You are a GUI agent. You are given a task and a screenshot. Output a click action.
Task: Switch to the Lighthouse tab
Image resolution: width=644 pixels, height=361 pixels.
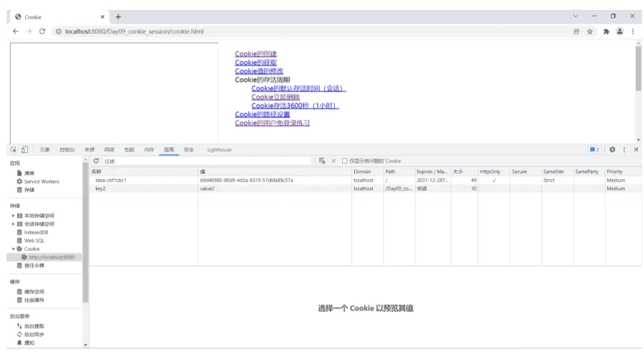(x=219, y=149)
